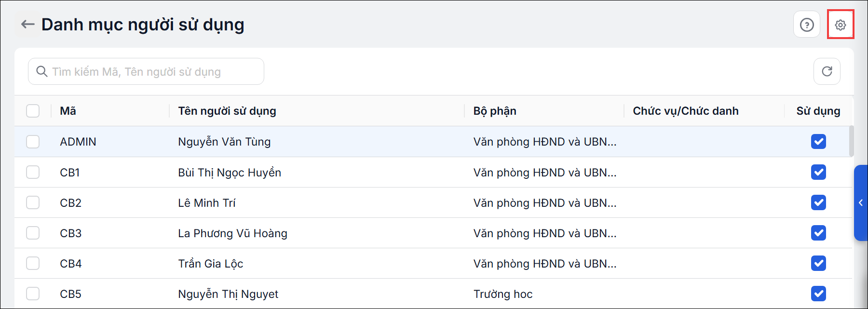Click the refresh list icon
The height and width of the screenshot is (309, 868).
tap(827, 71)
